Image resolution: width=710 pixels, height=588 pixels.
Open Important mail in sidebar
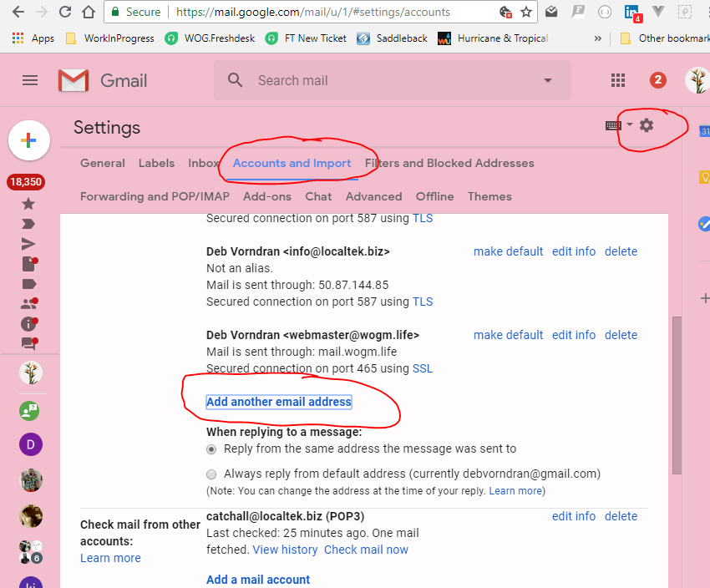pos(28,224)
